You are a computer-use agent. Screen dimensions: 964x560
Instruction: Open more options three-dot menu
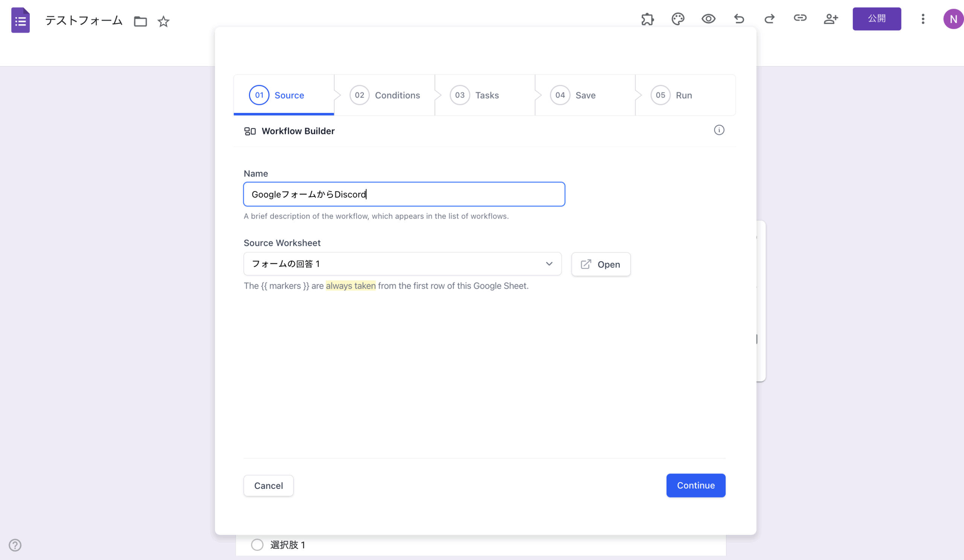(923, 19)
